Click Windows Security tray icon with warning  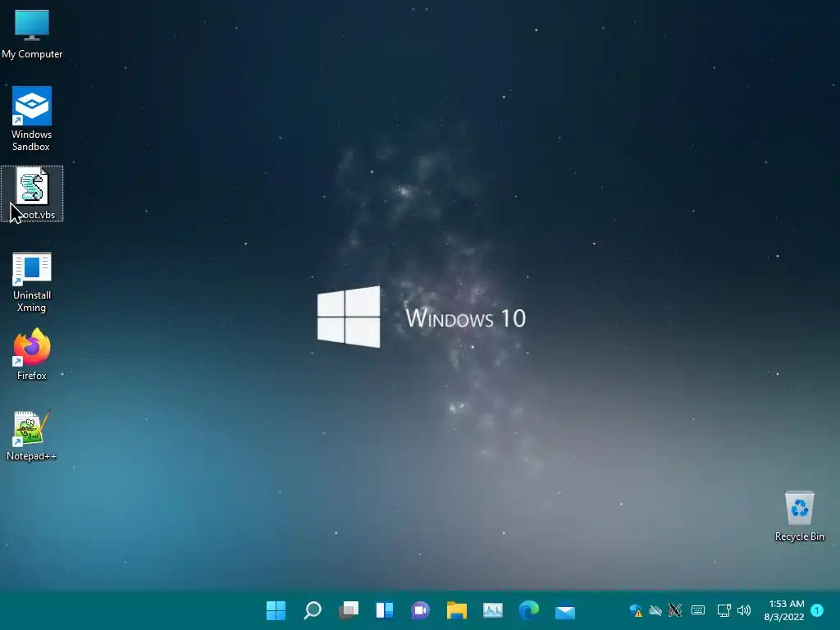[x=636, y=610]
